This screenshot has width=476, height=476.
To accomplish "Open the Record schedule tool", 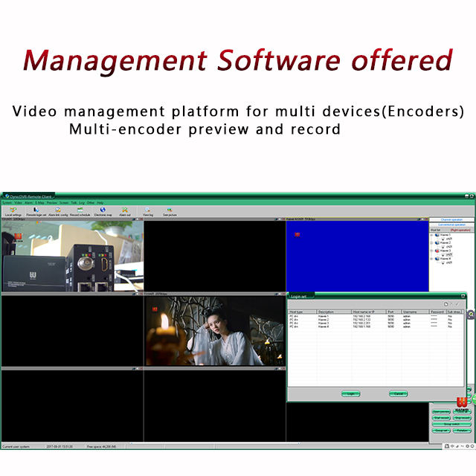I will pyautogui.click(x=80, y=211).
